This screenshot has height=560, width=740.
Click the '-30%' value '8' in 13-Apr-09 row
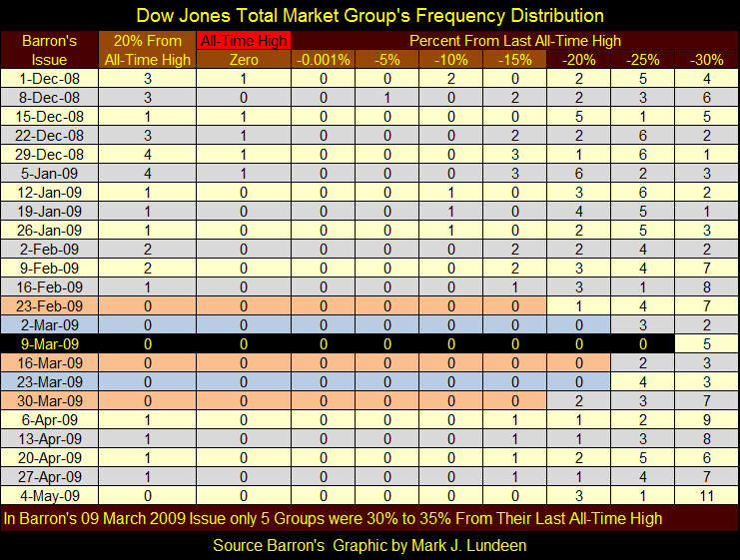point(706,439)
